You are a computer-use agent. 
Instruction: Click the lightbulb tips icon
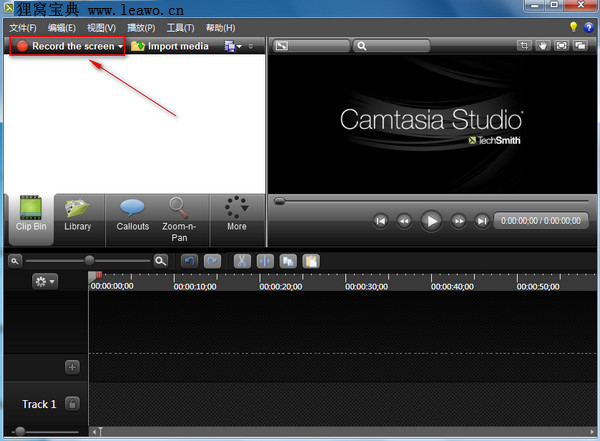(573, 27)
